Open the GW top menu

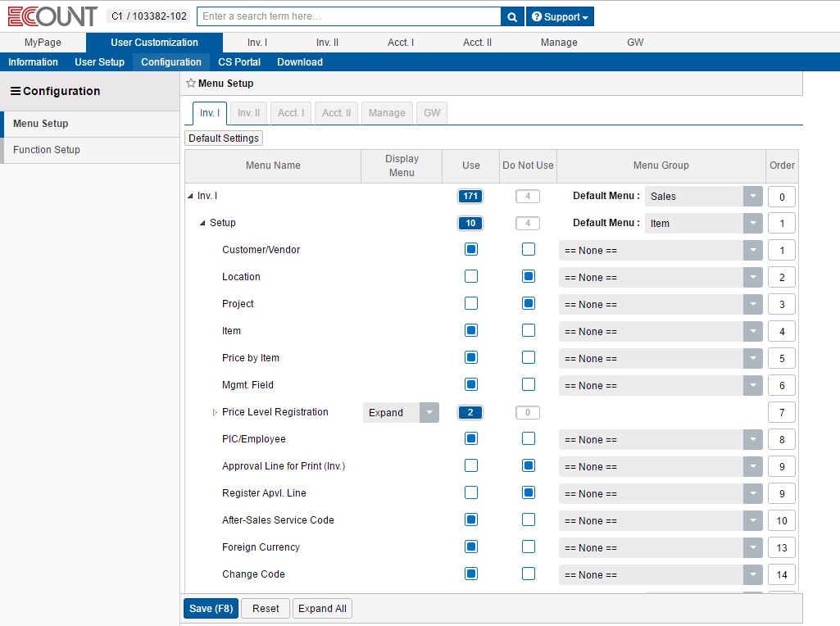pyautogui.click(x=635, y=43)
